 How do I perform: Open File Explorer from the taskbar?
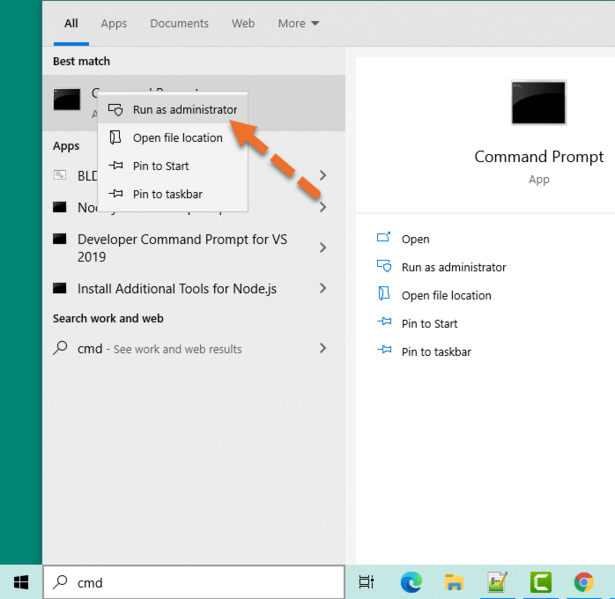tap(454, 582)
